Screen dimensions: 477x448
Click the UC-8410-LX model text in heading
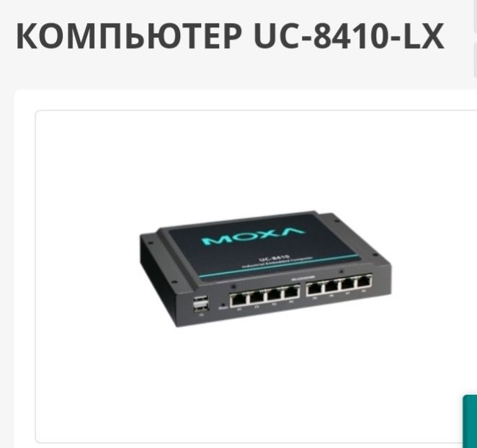click(x=349, y=36)
